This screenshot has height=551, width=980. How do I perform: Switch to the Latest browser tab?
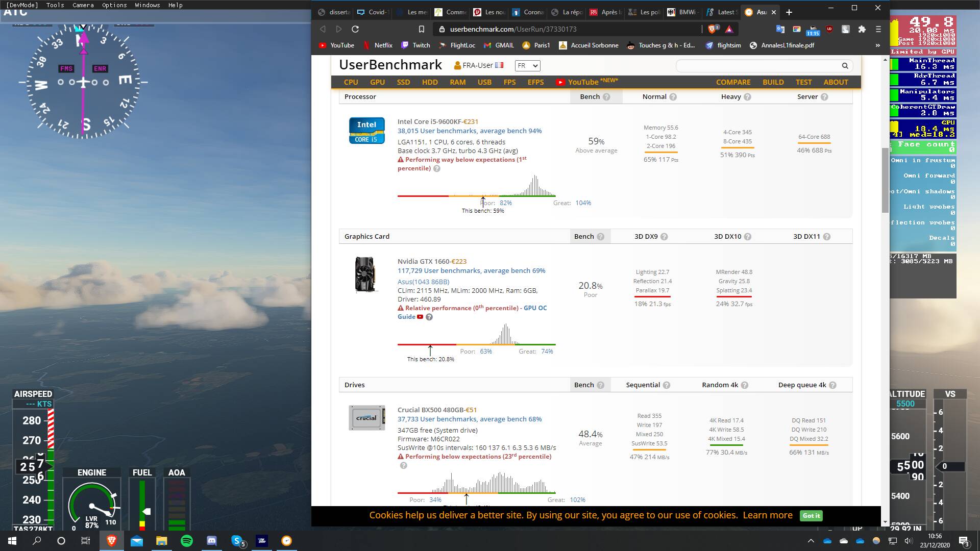722,12
